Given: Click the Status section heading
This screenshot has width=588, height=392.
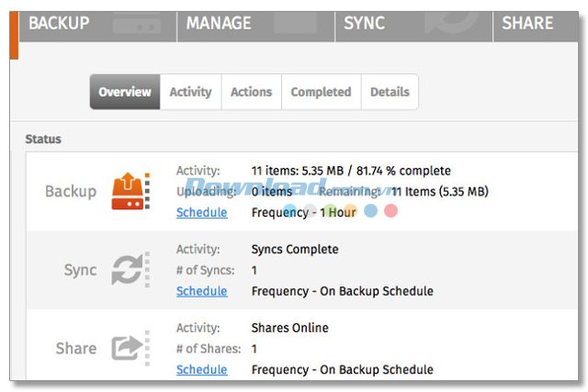Looking at the screenshot, I should 43,140.
